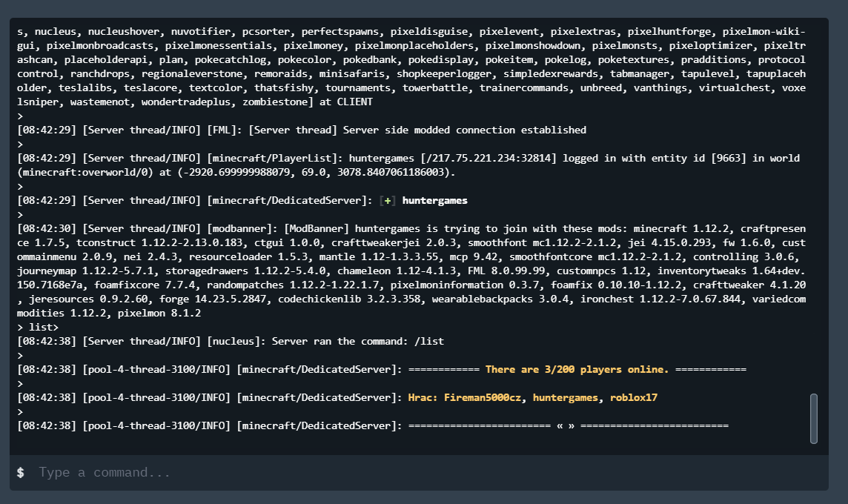Image resolution: width=848 pixels, height=504 pixels.
Task: Click the '> list>' command echo line
Action: (x=37, y=327)
